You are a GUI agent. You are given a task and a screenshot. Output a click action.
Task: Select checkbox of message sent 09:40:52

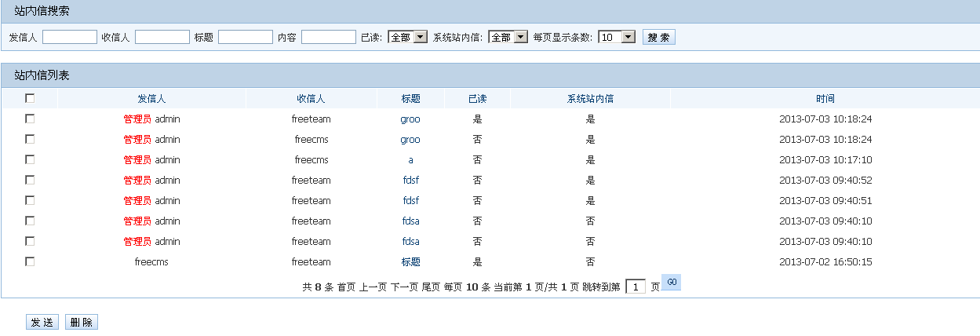30,180
